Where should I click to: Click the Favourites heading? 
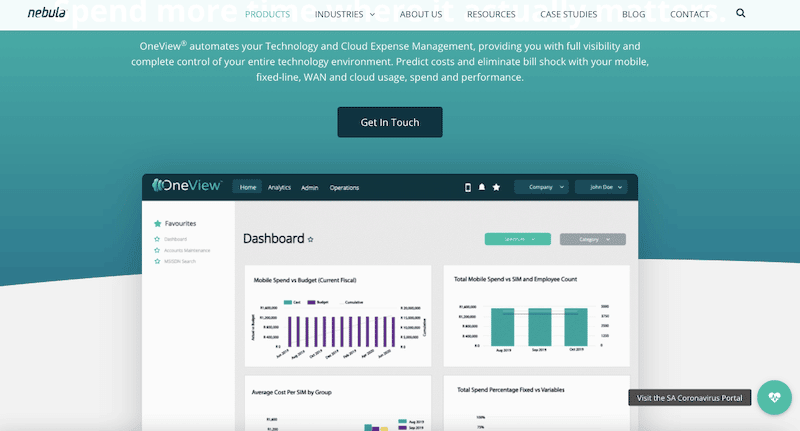coord(180,223)
